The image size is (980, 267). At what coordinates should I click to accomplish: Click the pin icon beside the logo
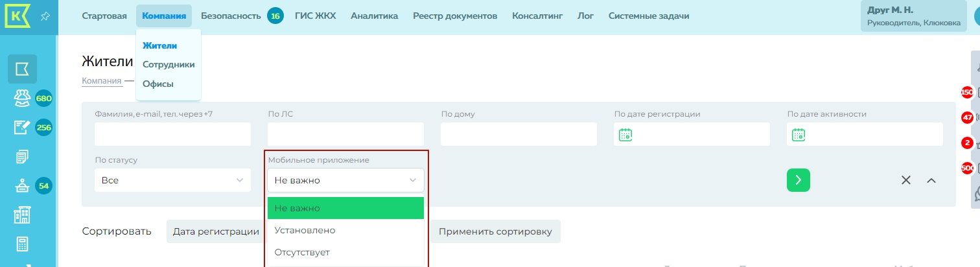[45, 16]
